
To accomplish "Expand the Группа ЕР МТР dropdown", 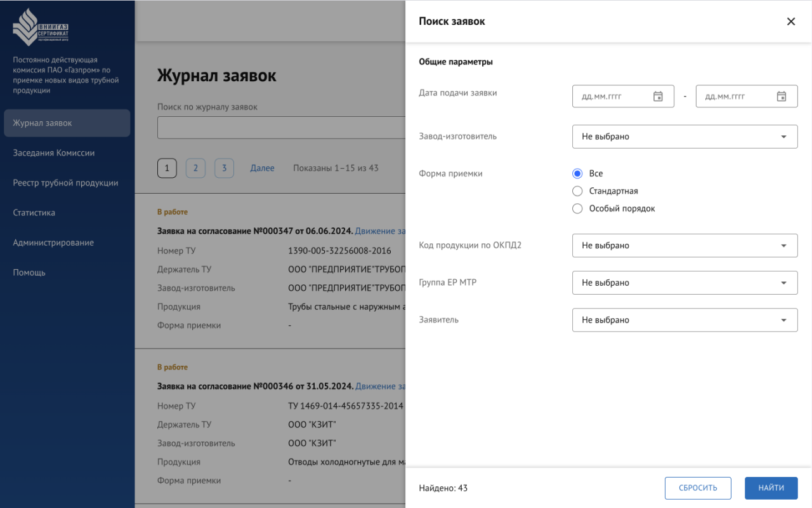I will [684, 283].
